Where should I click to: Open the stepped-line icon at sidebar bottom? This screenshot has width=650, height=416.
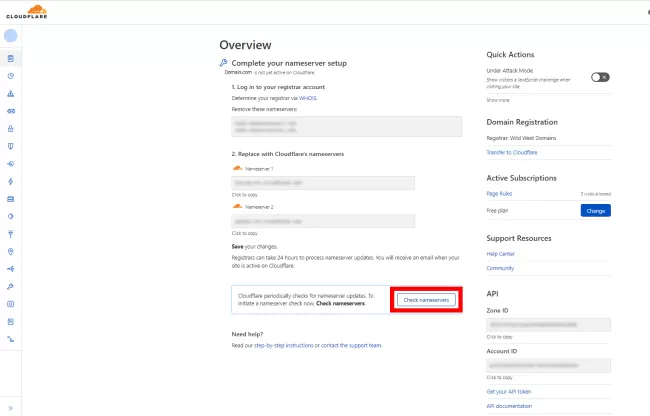11,339
